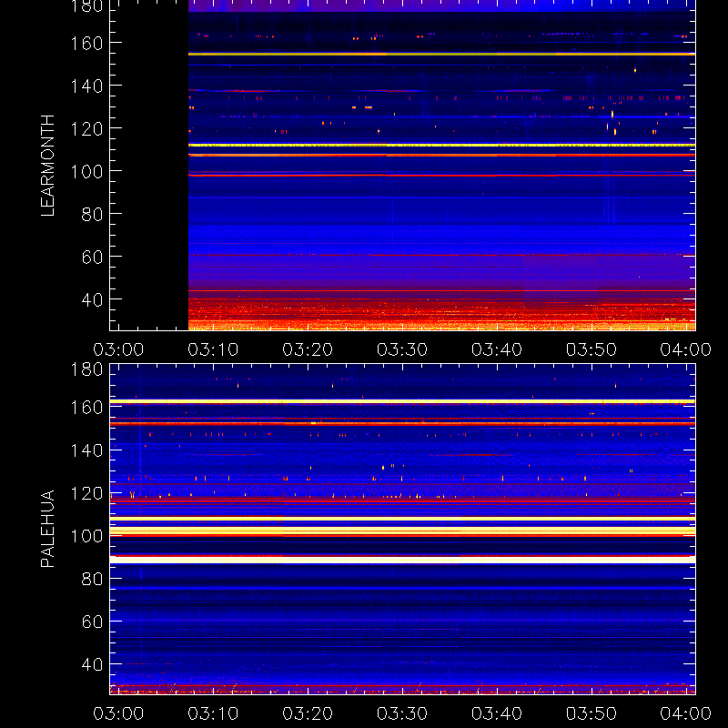Click 03:30 time label under Learmonth plot
Viewport: 728px width, 728px height.
click(x=402, y=349)
